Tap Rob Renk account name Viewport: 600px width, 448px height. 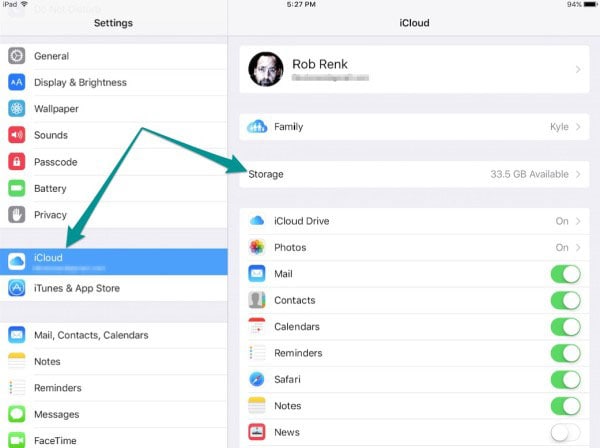[320, 64]
